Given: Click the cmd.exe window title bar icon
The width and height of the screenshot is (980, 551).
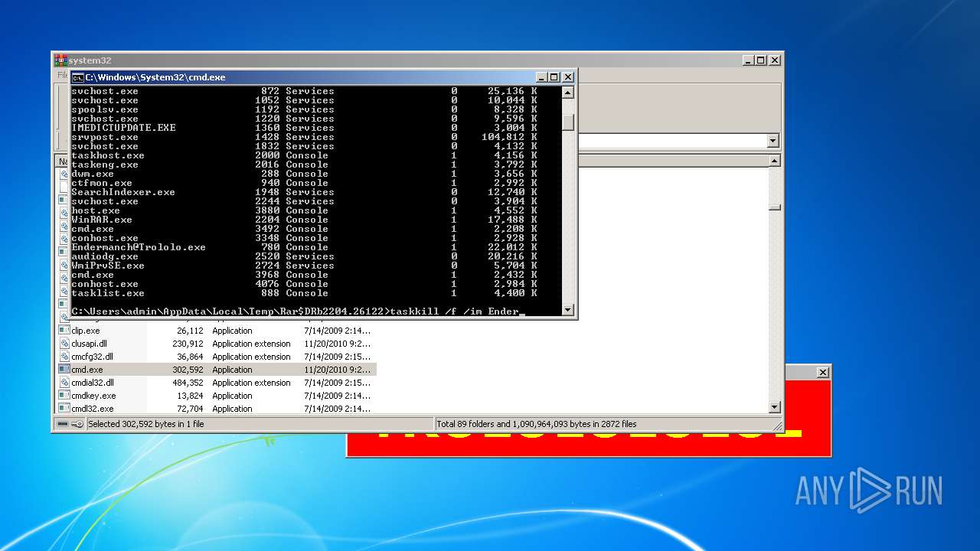Looking at the screenshot, I should pyautogui.click(x=77, y=77).
